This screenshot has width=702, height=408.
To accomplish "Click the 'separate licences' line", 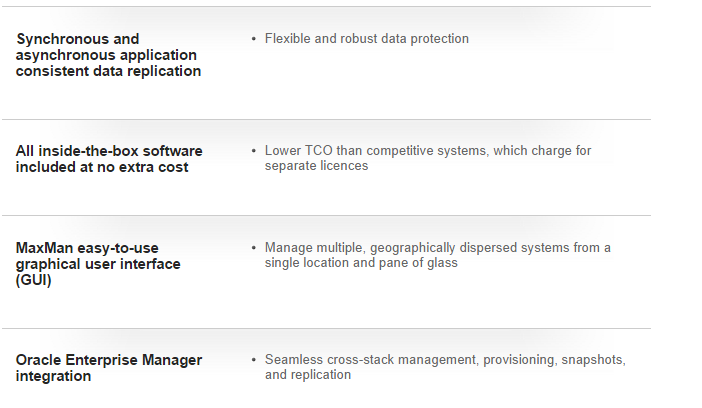I will (316, 166).
